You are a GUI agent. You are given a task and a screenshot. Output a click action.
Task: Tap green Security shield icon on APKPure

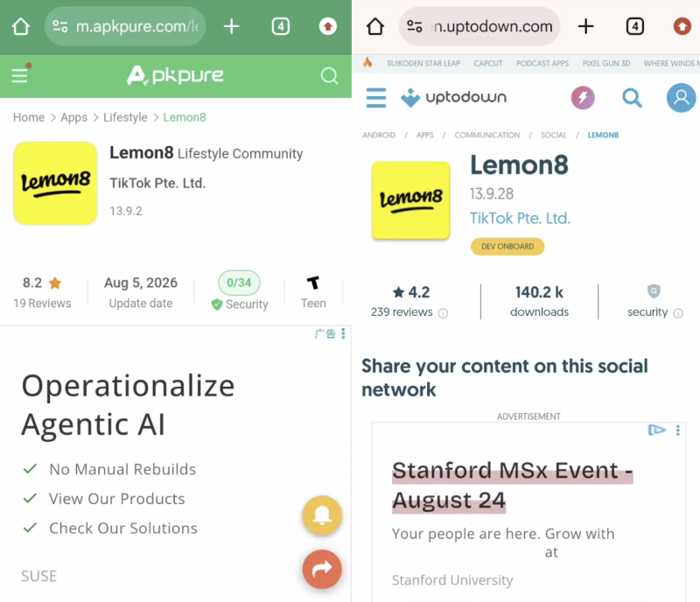pyautogui.click(x=216, y=304)
